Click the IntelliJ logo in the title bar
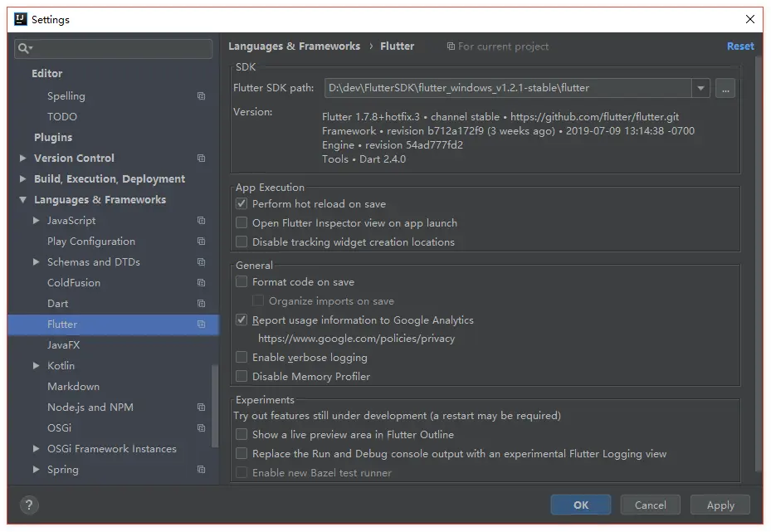Viewport: 771px width, 532px height. click(x=21, y=19)
